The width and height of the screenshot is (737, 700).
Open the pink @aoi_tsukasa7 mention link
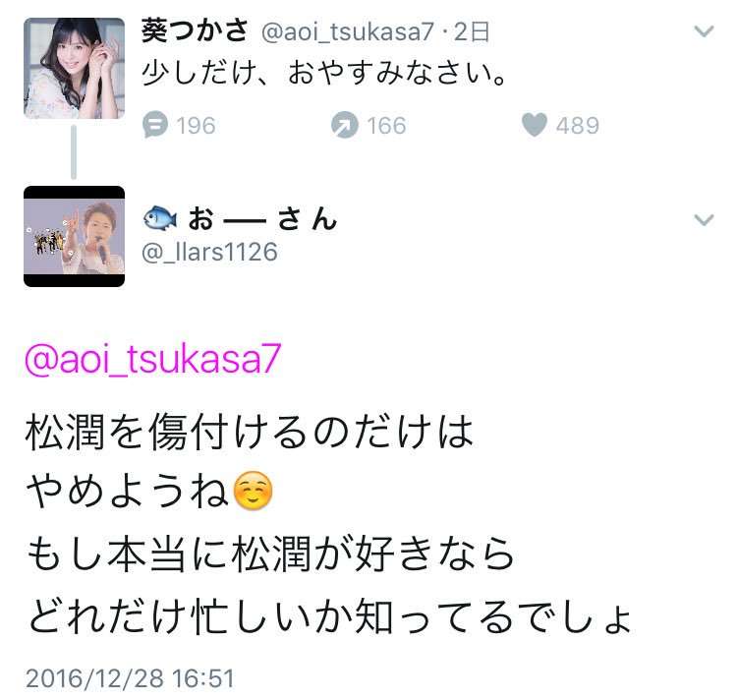[x=152, y=359]
